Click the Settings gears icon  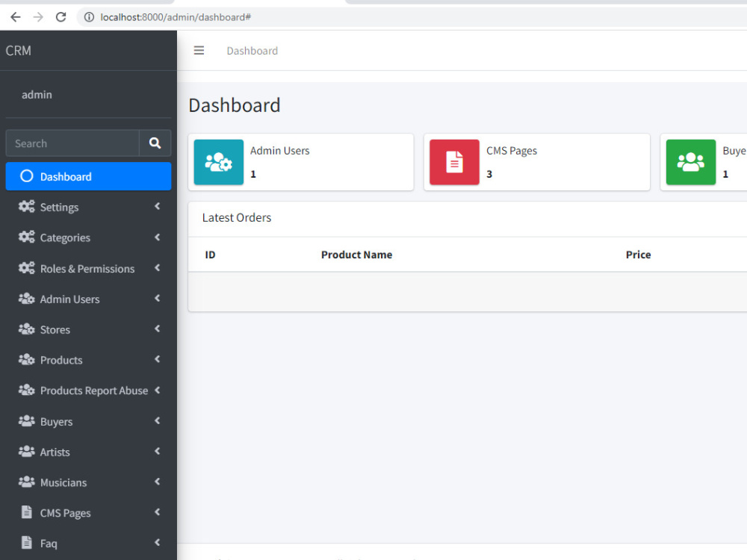(27, 207)
